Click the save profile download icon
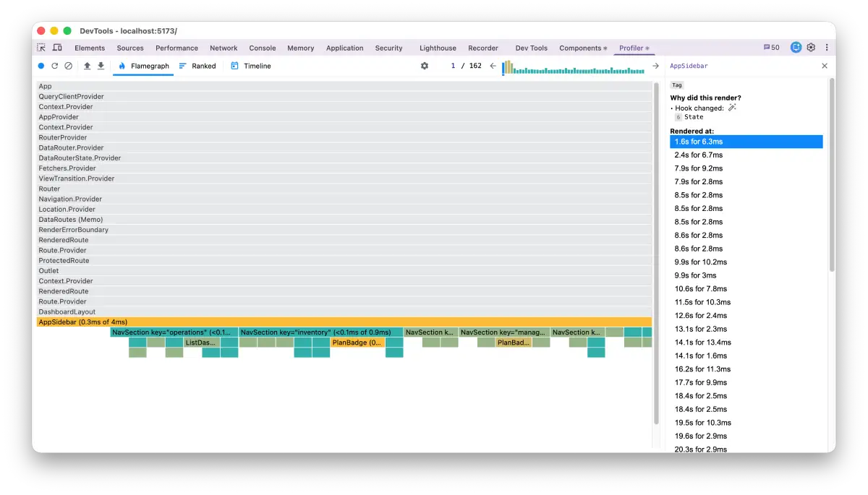The height and width of the screenshot is (495, 868). point(101,66)
